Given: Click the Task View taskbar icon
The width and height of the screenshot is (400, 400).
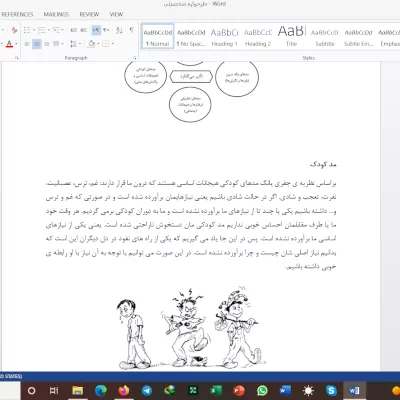Looking at the screenshot, I should 54,390.
